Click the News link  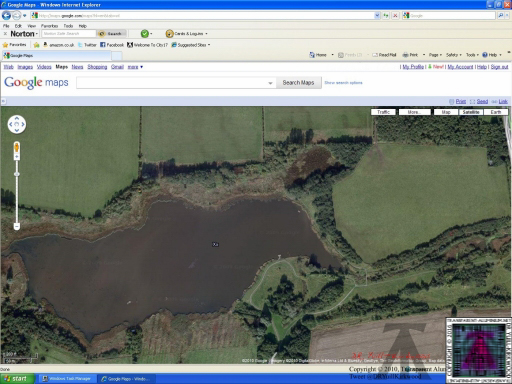[x=77, y=67]
